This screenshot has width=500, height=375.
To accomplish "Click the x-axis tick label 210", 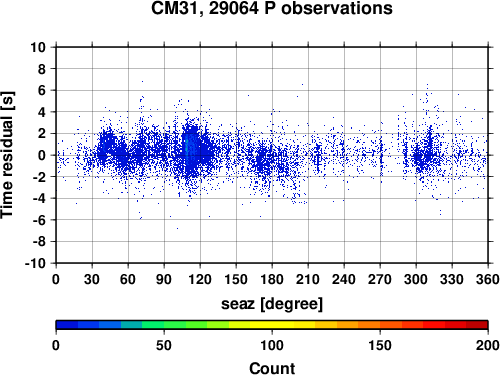I will [x=308, y=279].
